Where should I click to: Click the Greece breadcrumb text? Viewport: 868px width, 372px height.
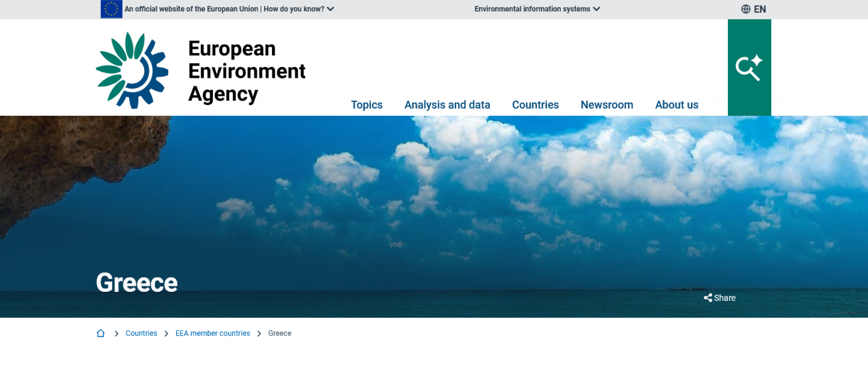tap(280, 333)
